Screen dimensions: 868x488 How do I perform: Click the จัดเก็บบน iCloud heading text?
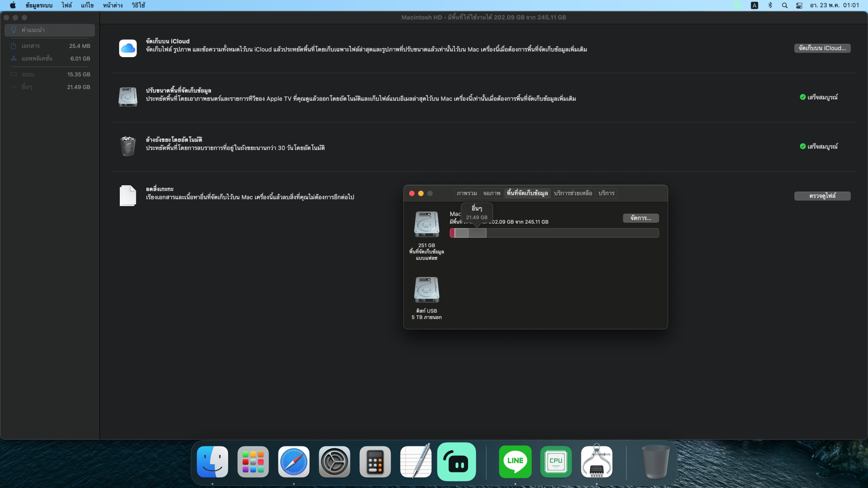(167, 41)
